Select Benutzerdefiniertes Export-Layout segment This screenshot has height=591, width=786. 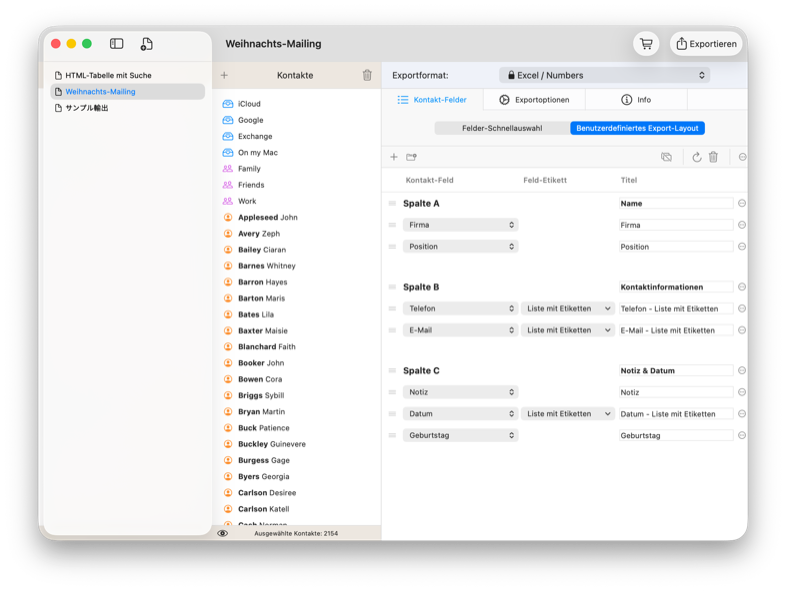pos(637,128)
